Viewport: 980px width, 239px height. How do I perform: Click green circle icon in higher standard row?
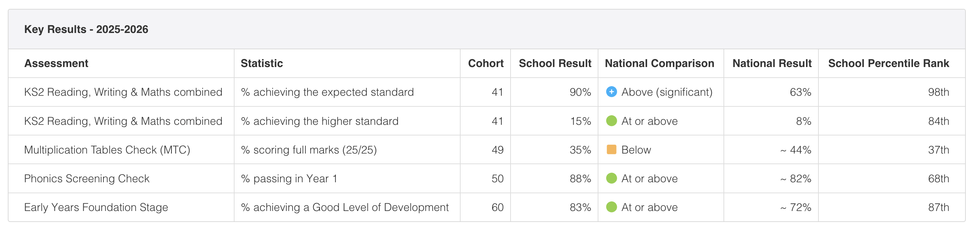coord(611,121)
